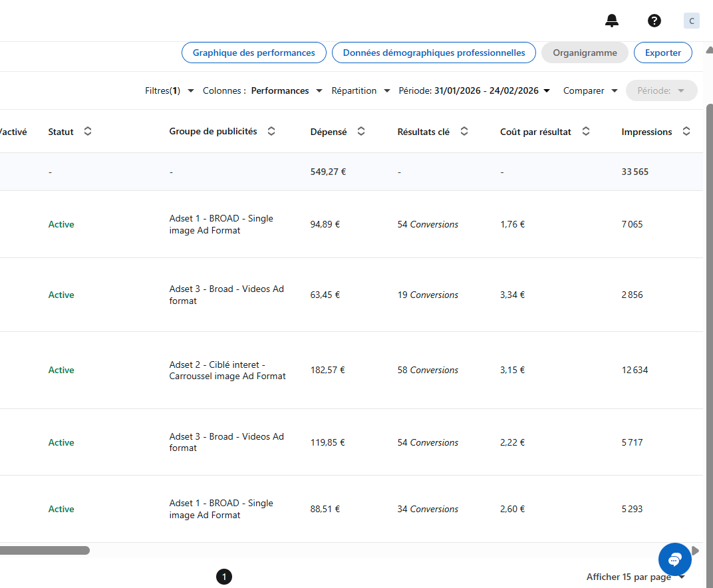713x588 pixels.
Task: Expand the Filtres dropdown
Action: 170,90
